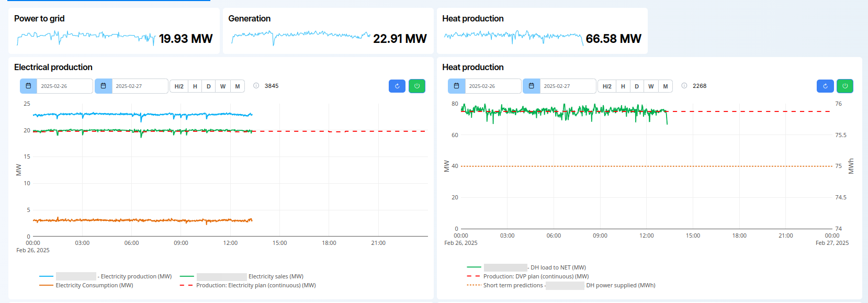Click start-date calendar icon in Heat production
The width and height of the screenshot is (868, 303).
[456, 86]
